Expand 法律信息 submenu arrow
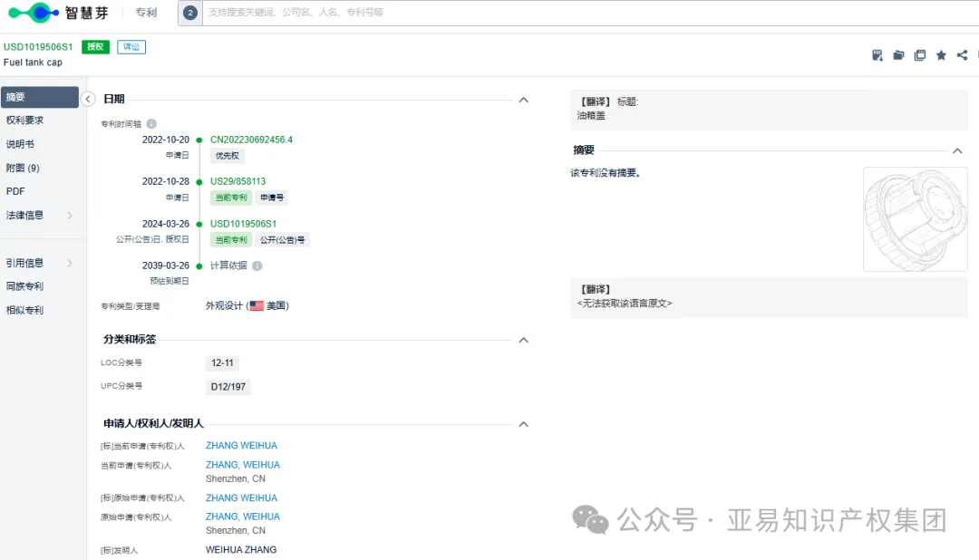This screenshot has height=560, width=979. (70, 216)
